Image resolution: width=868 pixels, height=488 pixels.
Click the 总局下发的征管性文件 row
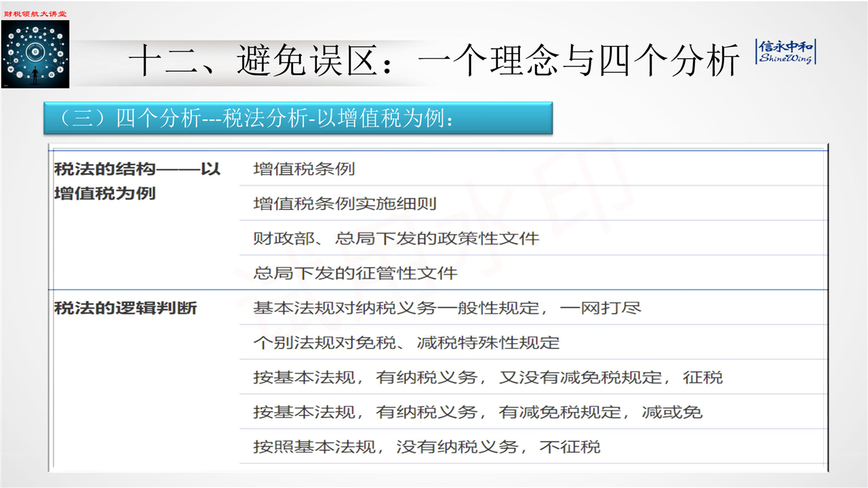pyautogui.click(x=355, y=273)
